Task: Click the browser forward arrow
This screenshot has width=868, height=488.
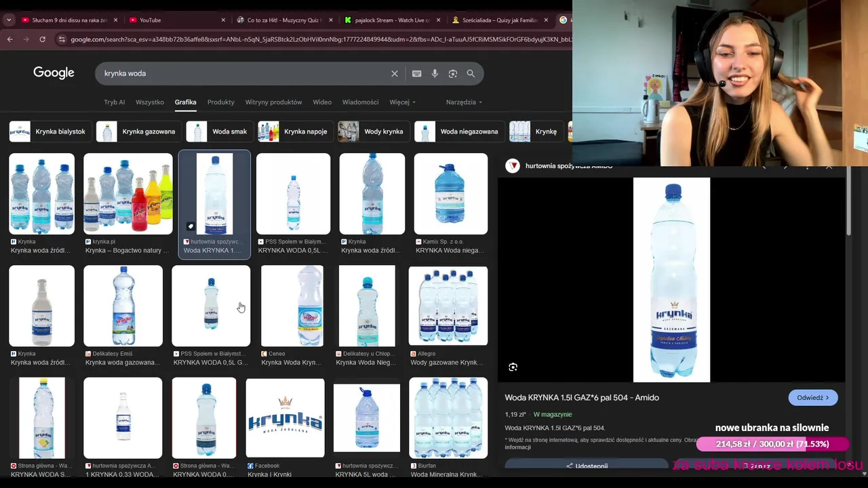Action: [26, 39]
